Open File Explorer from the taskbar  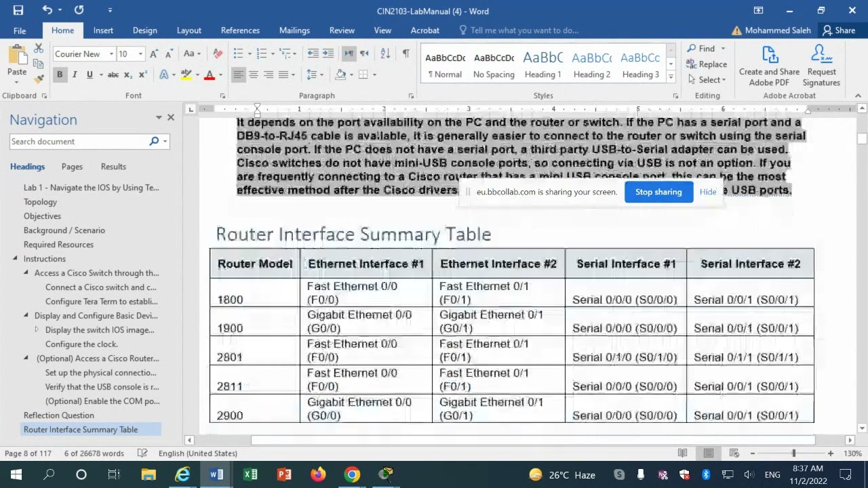point(149,474)
